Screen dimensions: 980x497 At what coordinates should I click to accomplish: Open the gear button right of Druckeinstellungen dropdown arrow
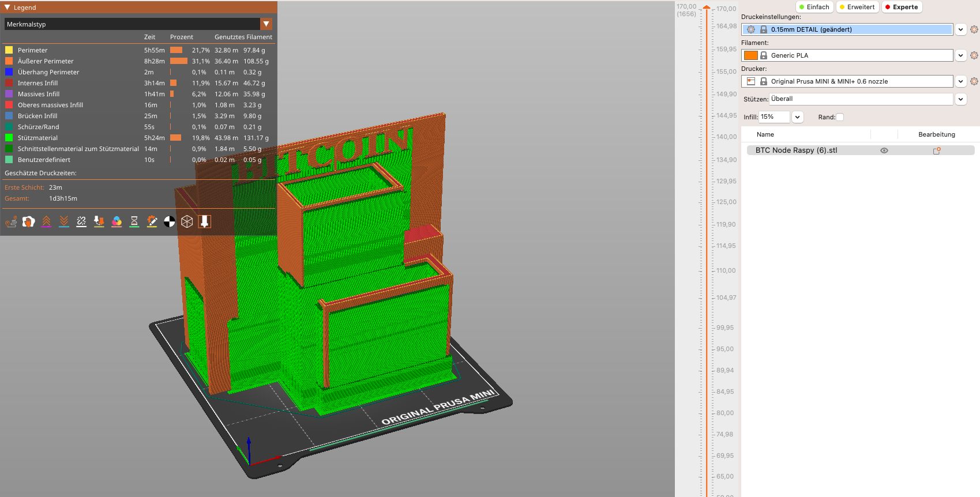(974, 29)
